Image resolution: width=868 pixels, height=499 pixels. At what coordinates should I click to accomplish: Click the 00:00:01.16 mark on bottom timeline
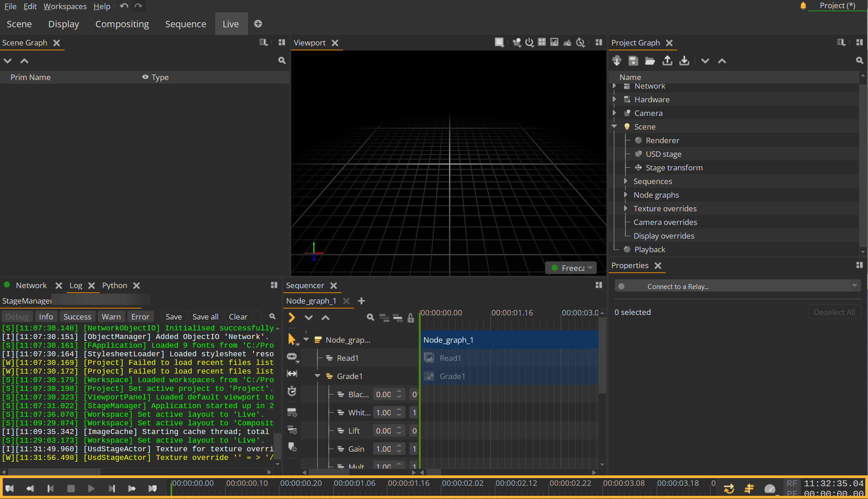tap(408, 484)
